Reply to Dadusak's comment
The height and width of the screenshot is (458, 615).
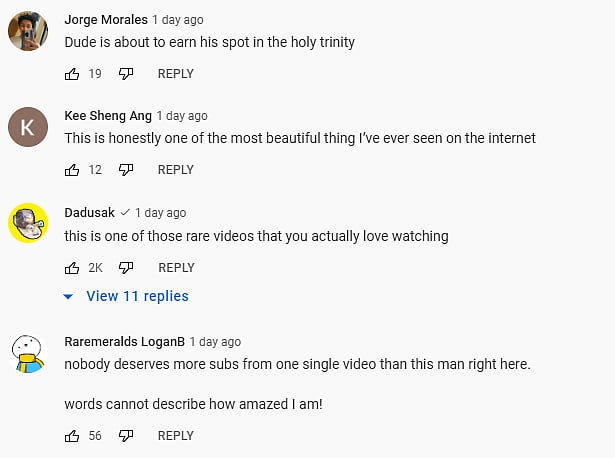[x=176, y=268]
